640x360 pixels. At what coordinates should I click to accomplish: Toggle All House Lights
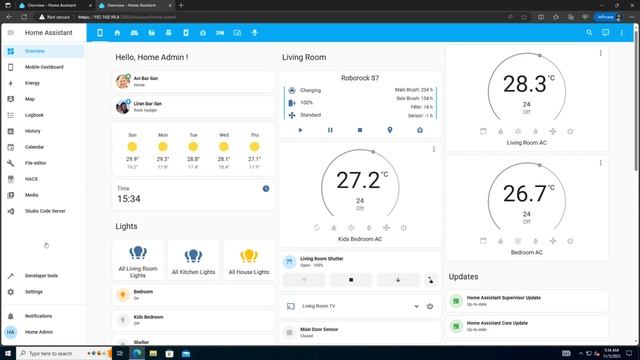click(x=249, y=260)
